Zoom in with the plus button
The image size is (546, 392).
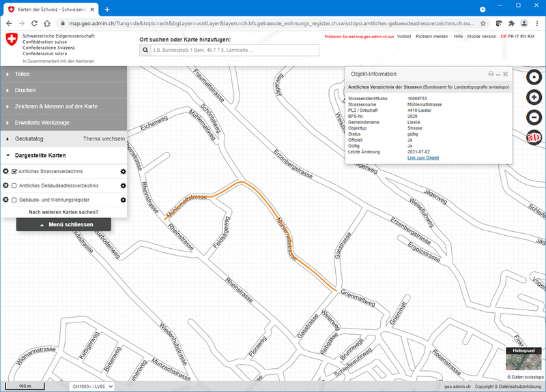tap(534, 97)
